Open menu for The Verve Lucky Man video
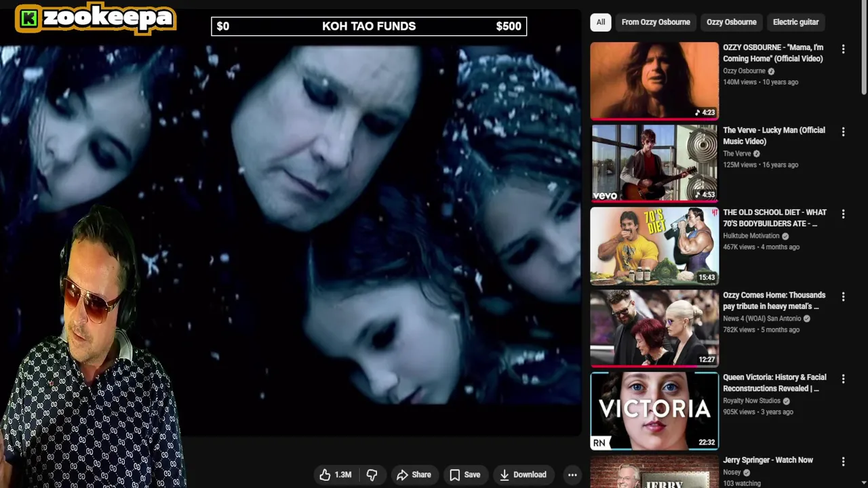Screen dimensions: 868x488 click(843, 132)
